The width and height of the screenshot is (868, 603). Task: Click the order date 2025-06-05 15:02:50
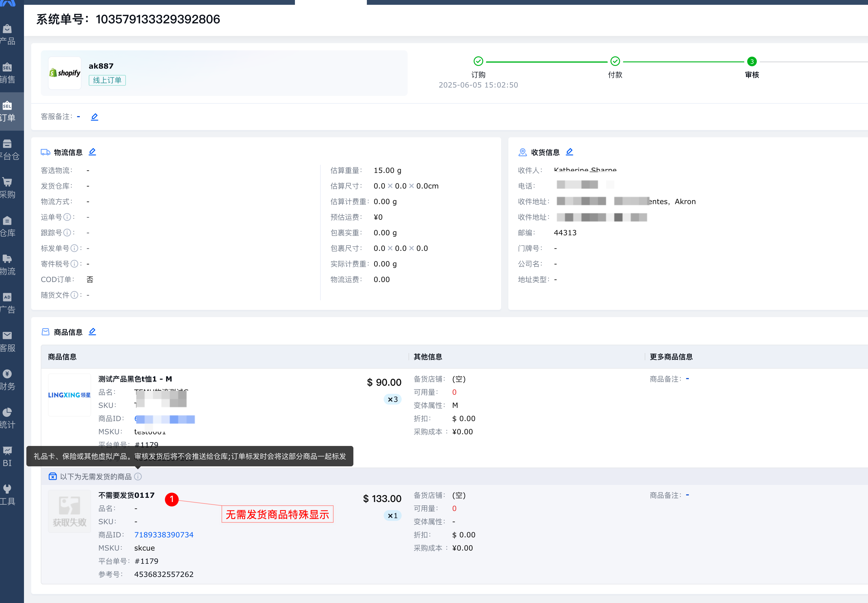tap(478, 85)
